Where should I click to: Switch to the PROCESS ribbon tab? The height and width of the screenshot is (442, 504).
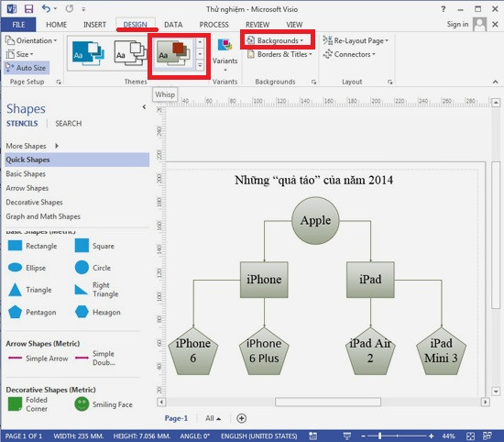(x=214, y=25)
